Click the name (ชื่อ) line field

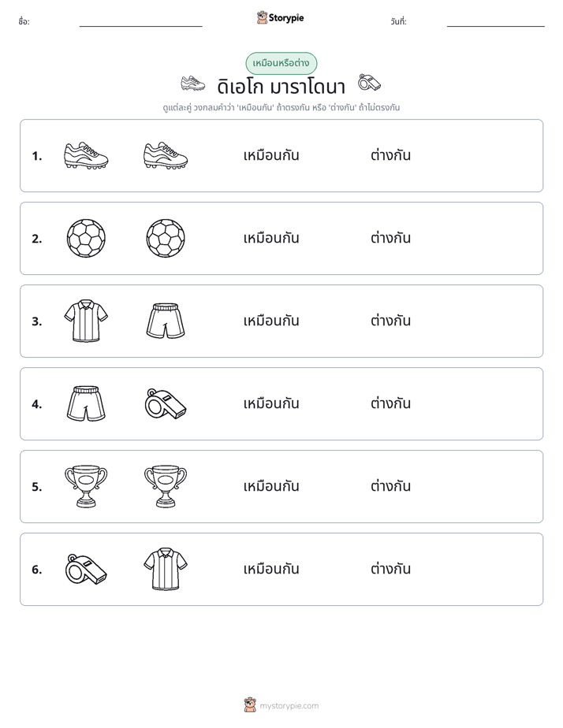pyautogui.click(x=140, y=22)
